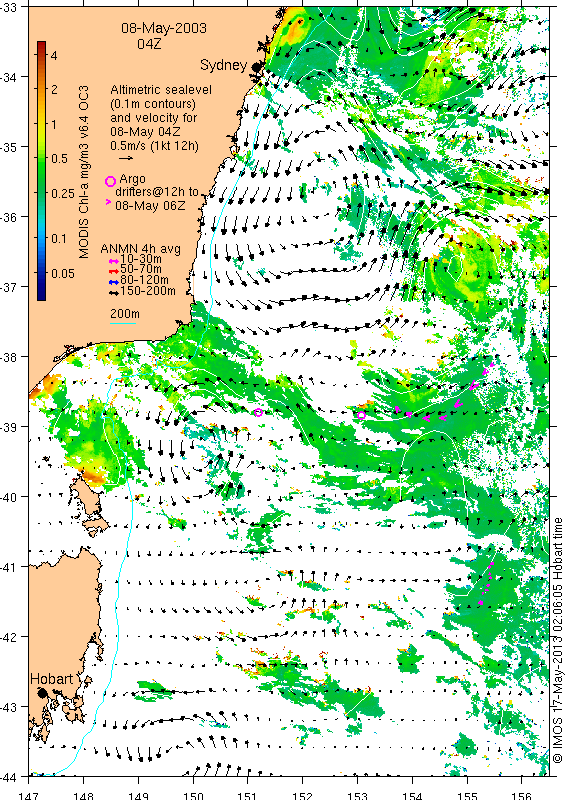This screenshot has height=800, width=570.
Task: Click the '0.5m/s (1kt 12h)' text
Action: 155,145
